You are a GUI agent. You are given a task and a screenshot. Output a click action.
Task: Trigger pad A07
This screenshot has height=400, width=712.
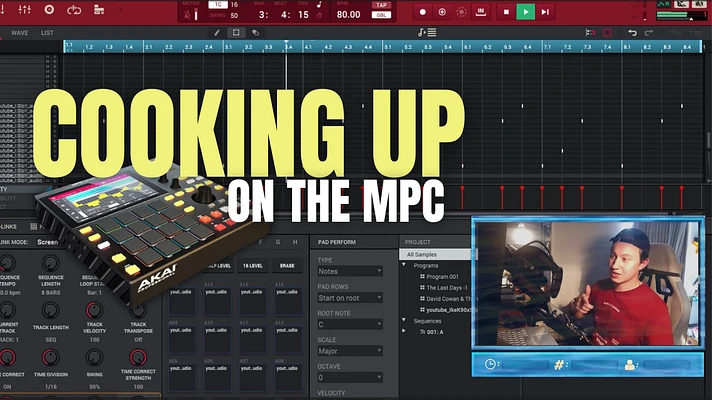click(x=252, y=377)
